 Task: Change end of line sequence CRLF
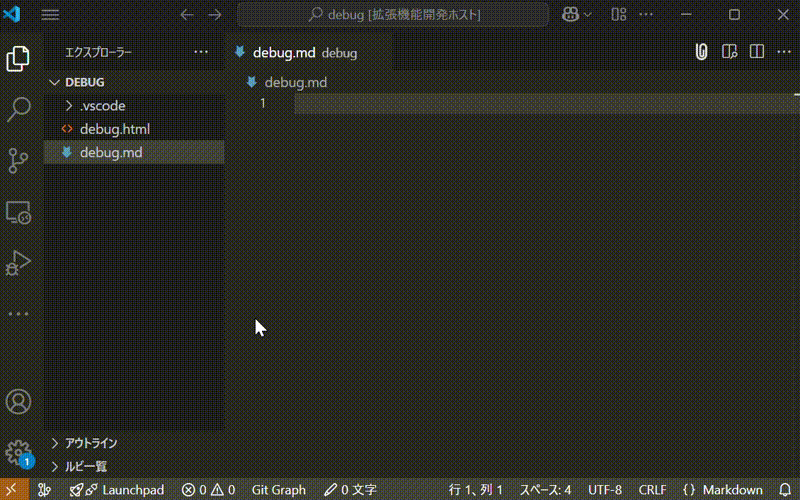[653, 490]
